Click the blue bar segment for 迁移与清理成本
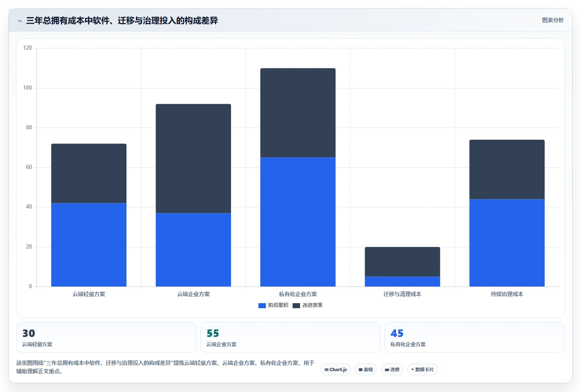The image size is (581, 392). tap(402, 281)
